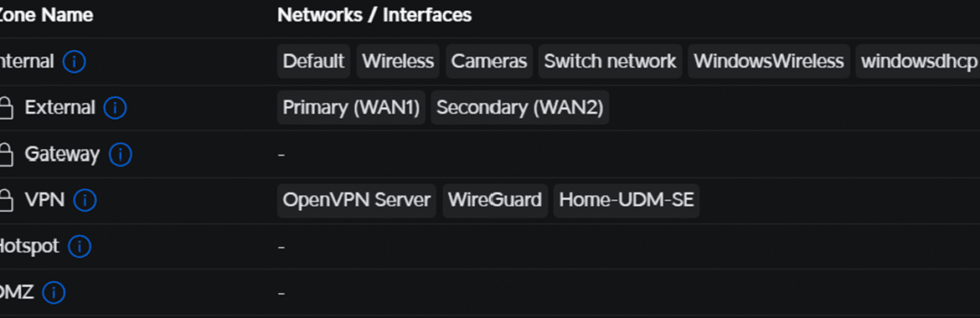Image resolution: width=980 pixels, height=318 pixels.
Task: Click the Networks / Interfaces column header
Action: (x=374, y=15)
